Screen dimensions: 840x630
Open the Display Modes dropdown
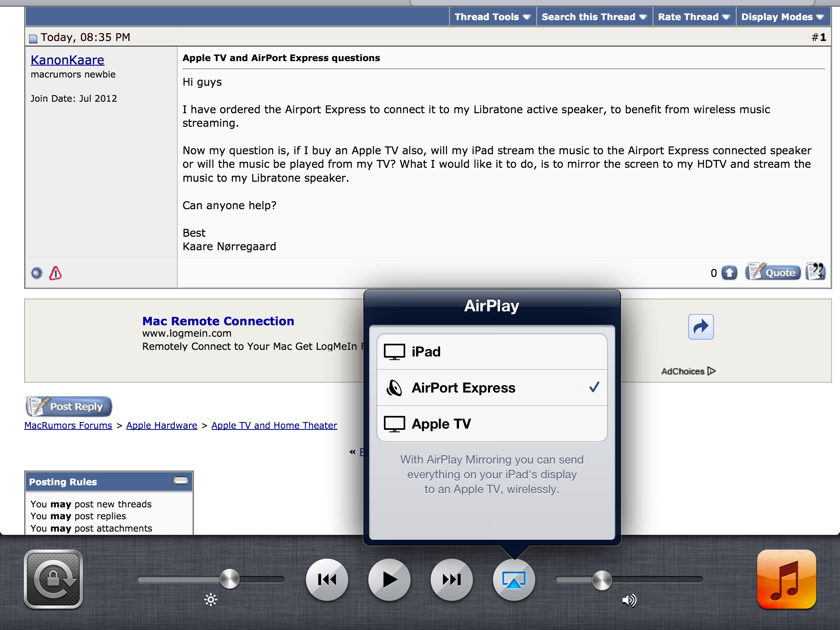pyautogui.click(x=783, y=17)
